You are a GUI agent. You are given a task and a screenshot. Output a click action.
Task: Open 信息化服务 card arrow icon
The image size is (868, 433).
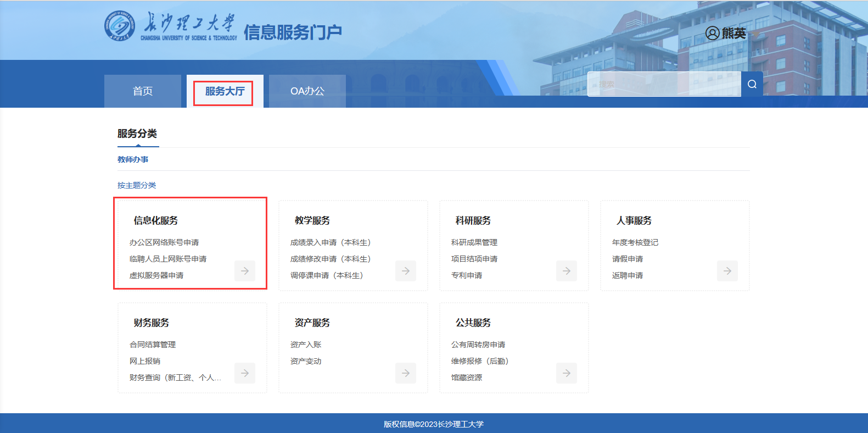(x=245, y=271)
